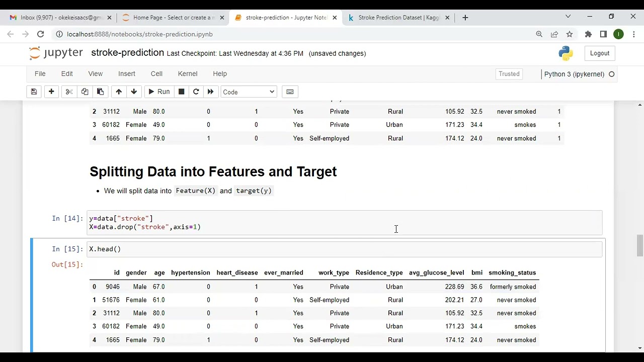Image resolution: width=644 pixels, height=362 pixels.
Task: Open the tab search chevron
Action: (568, 17)
